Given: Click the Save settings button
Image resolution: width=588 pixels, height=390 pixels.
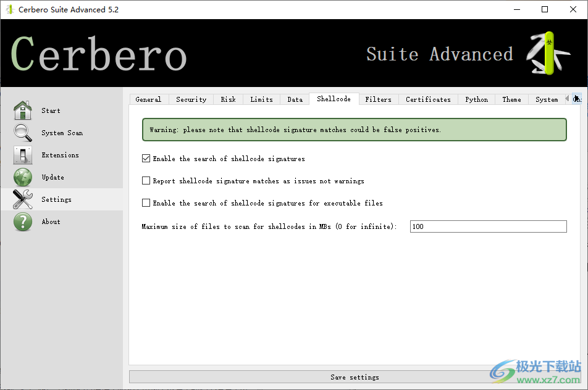Looking at the screenshot, I should click(x=355, y=377).
